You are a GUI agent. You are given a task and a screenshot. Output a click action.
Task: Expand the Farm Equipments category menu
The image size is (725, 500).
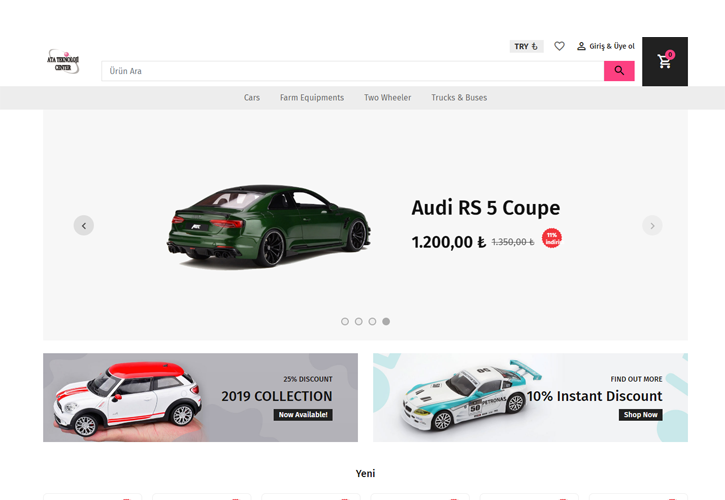(x=312, y=98)
